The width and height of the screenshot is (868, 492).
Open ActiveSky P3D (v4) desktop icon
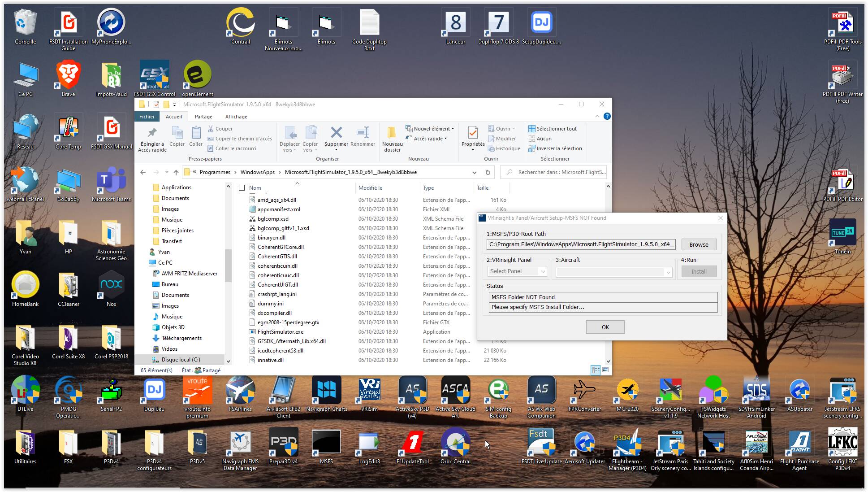(x=412, y=397)
